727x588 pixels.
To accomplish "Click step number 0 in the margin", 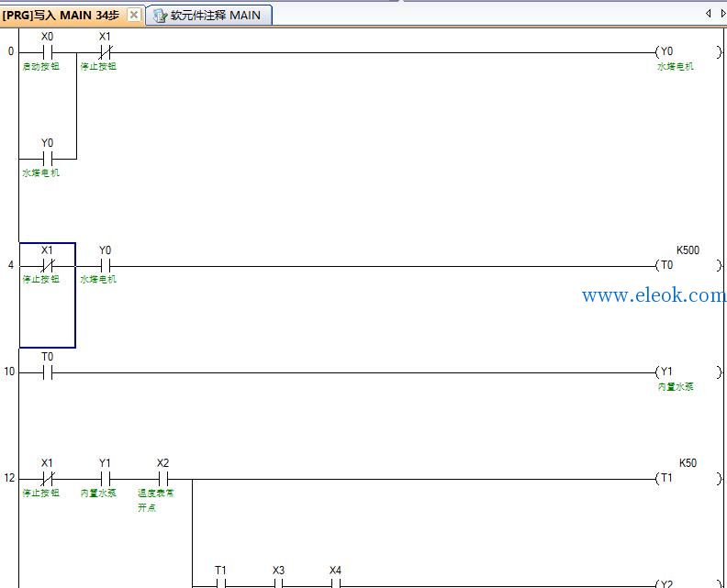I will point(11,51).
